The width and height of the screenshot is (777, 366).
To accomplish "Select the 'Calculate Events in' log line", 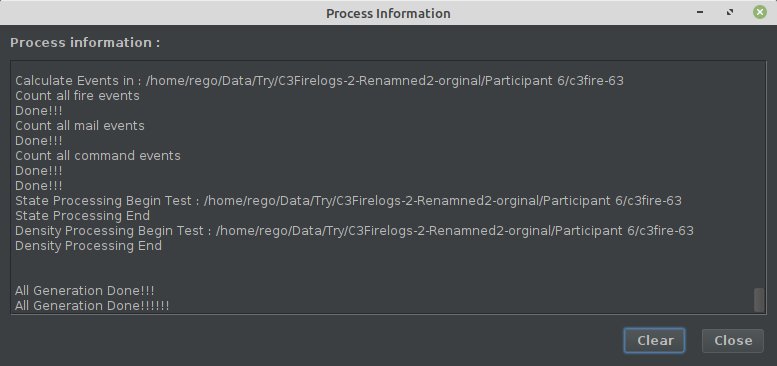I will point(319,81).
